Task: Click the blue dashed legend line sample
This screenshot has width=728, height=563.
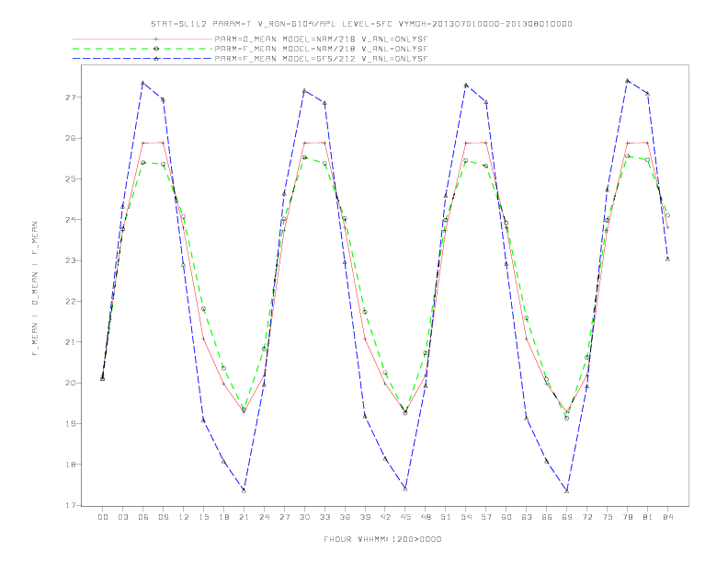Action: (x=142, y=59)
